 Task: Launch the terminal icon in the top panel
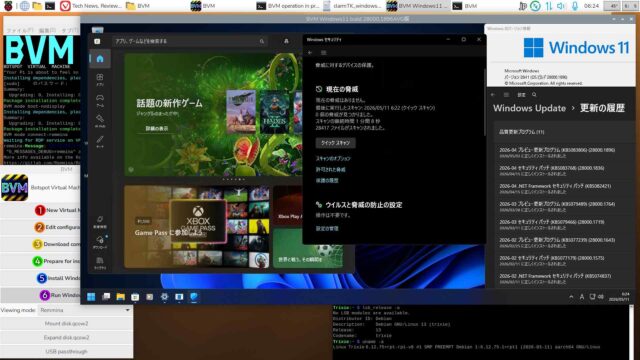point(50,6)
